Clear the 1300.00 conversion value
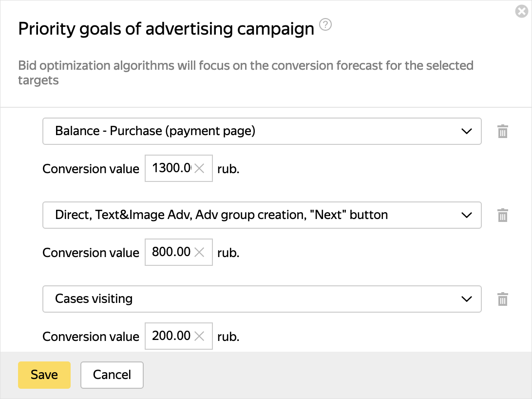532x399 pixels. (199, 169)
